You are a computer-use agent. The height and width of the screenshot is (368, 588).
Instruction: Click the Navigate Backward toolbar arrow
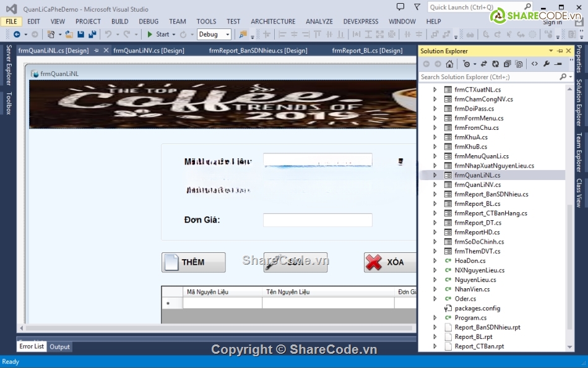tap(17, 35)
